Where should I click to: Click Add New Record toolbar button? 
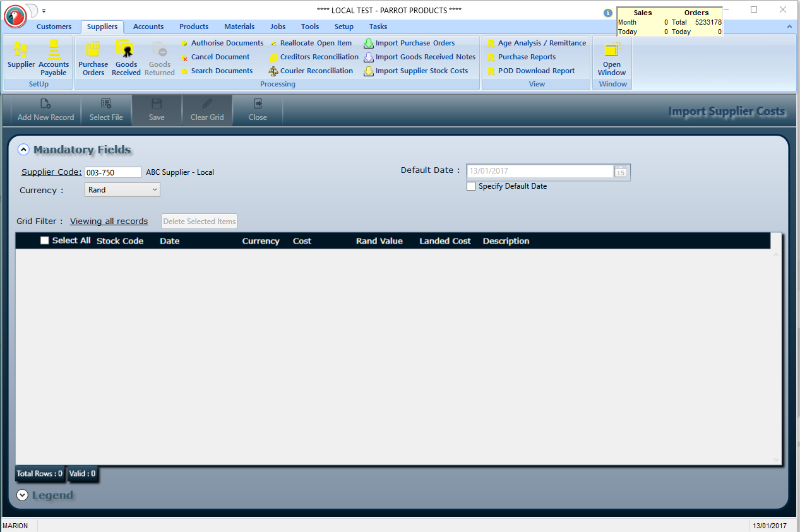click(x=45, y=110)
